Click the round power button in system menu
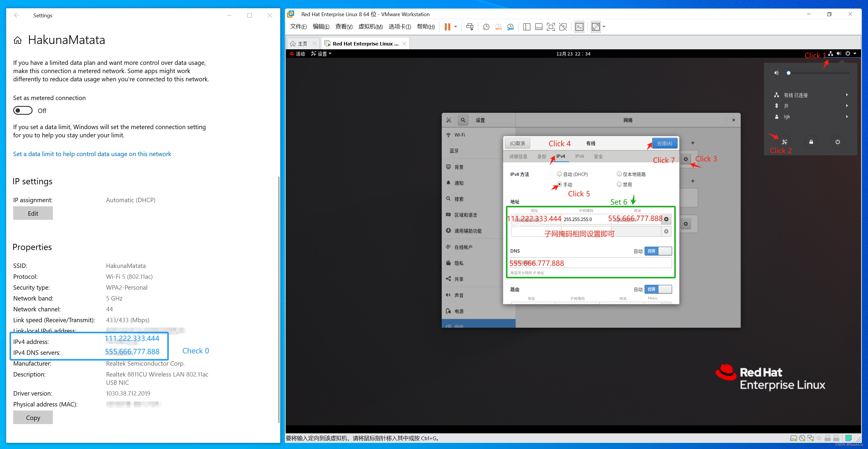 point(837,142)
